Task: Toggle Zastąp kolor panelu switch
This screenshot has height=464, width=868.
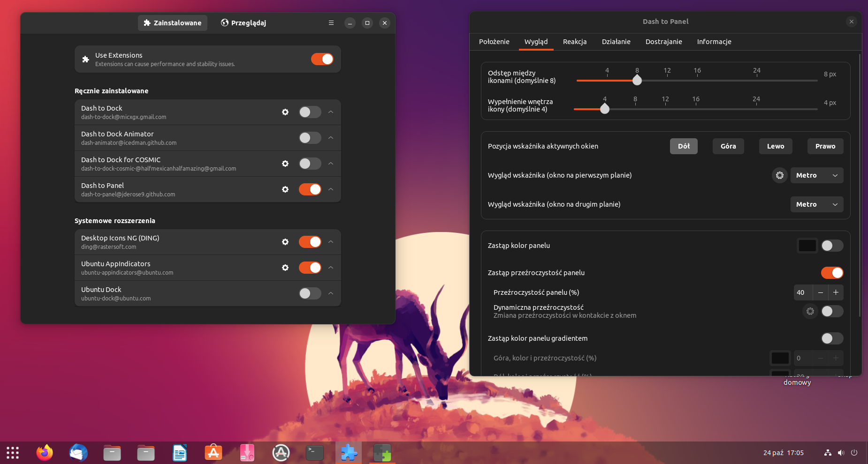Action: (x=832, y=246)
